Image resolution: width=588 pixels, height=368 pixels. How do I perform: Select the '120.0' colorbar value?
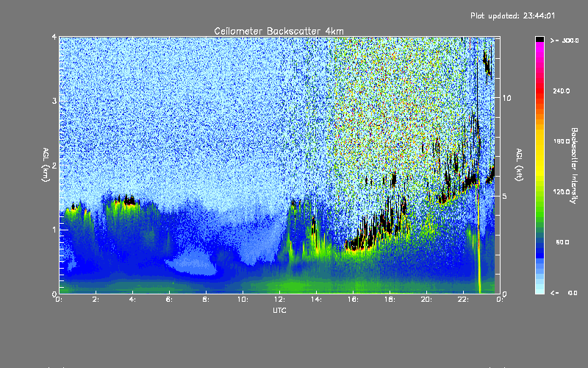[562, 191]
